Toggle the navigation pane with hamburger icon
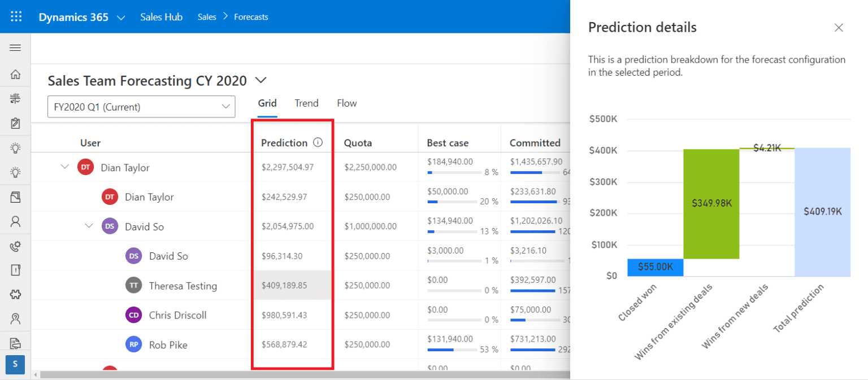 pos(15,47)
